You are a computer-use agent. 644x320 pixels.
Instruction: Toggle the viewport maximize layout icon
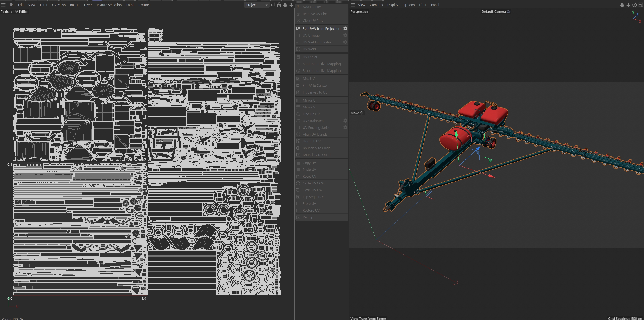tap(641, 5)
